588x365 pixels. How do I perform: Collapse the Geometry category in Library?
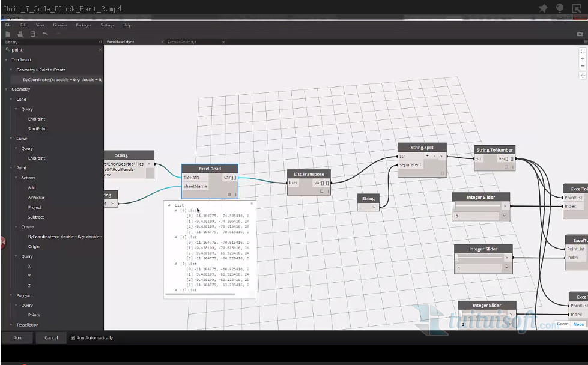7,89
